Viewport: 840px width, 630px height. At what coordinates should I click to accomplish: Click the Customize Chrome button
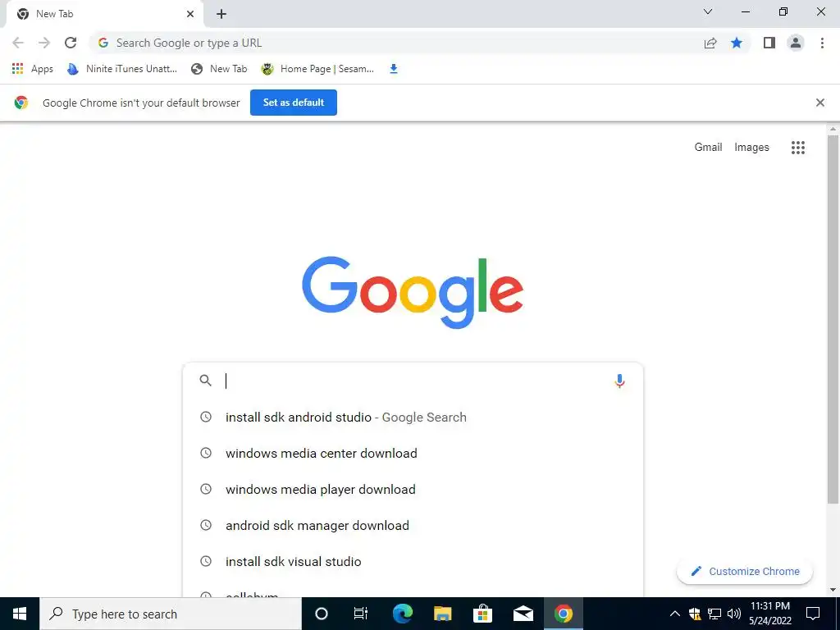[745, 571]
